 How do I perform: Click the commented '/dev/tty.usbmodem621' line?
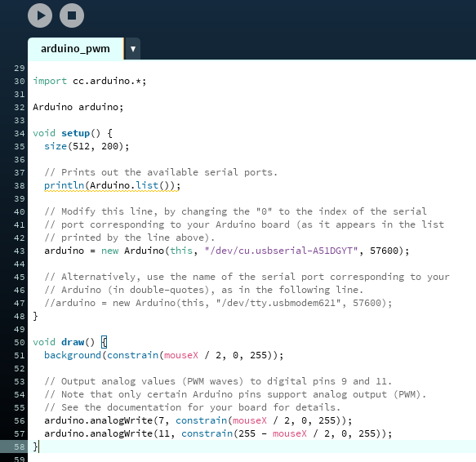pos(218,303)
